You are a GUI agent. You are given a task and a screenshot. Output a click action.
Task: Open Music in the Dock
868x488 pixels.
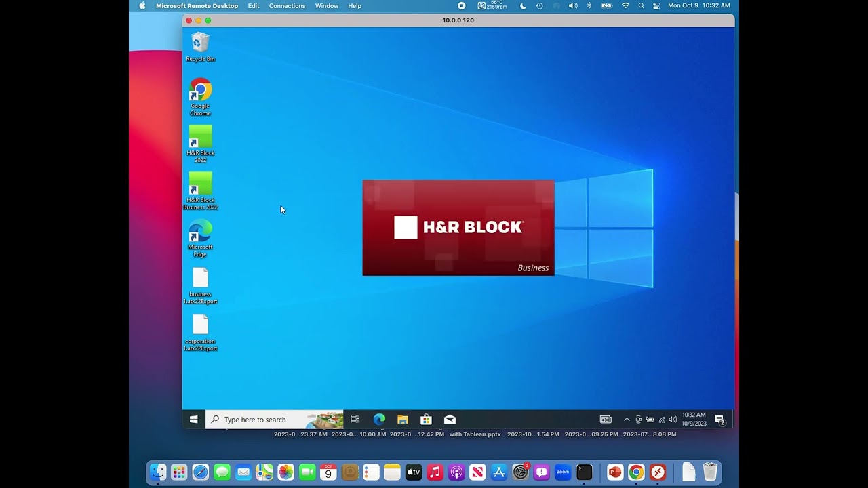point(435,472)
